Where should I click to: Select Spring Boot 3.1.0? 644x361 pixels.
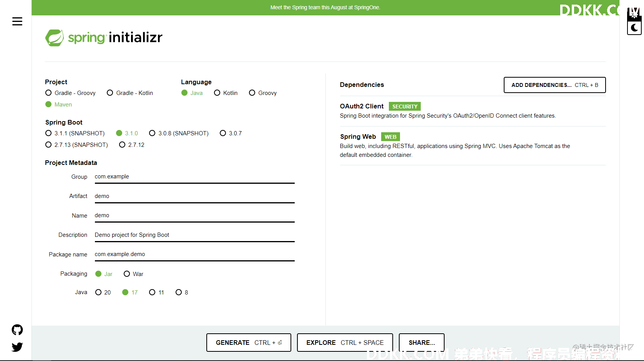(127, 133)
